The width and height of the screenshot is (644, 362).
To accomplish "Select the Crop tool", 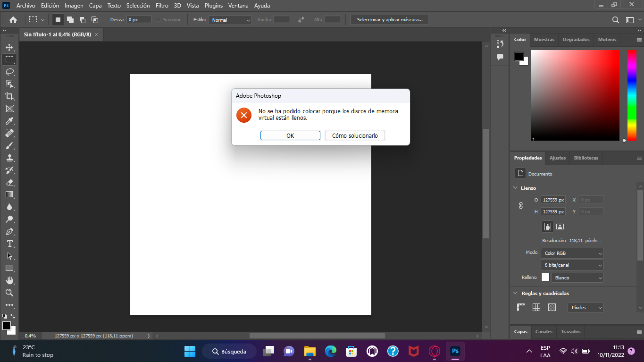I will [9, 96].
